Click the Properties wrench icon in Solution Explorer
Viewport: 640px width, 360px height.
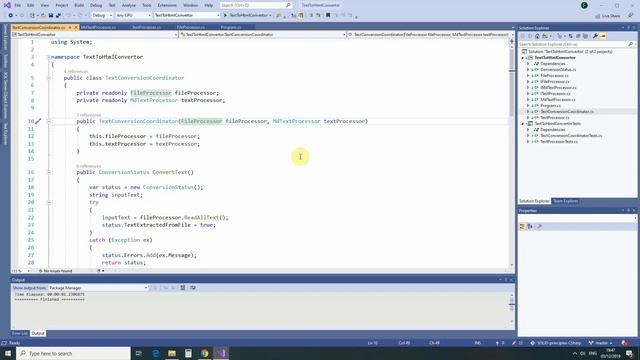595,36
